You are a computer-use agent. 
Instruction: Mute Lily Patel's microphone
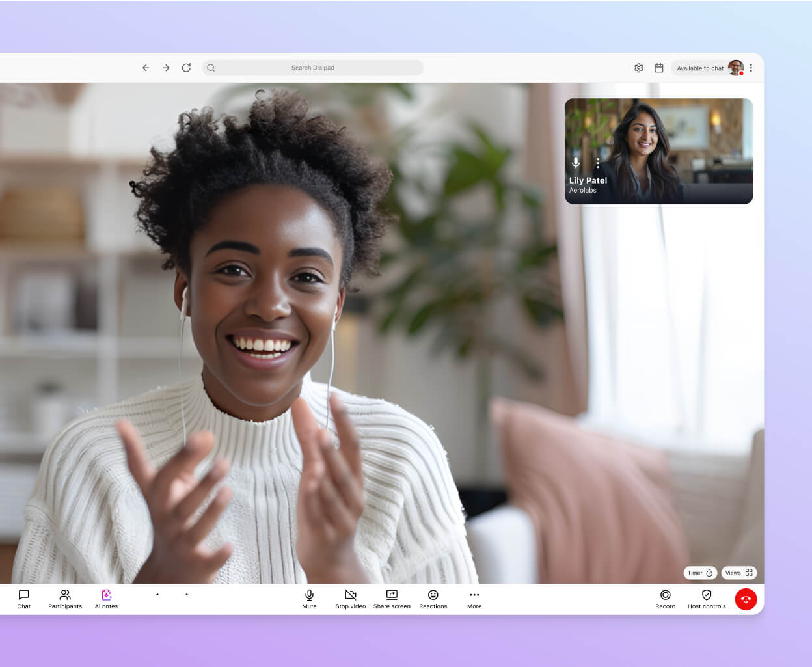[575, 163]
